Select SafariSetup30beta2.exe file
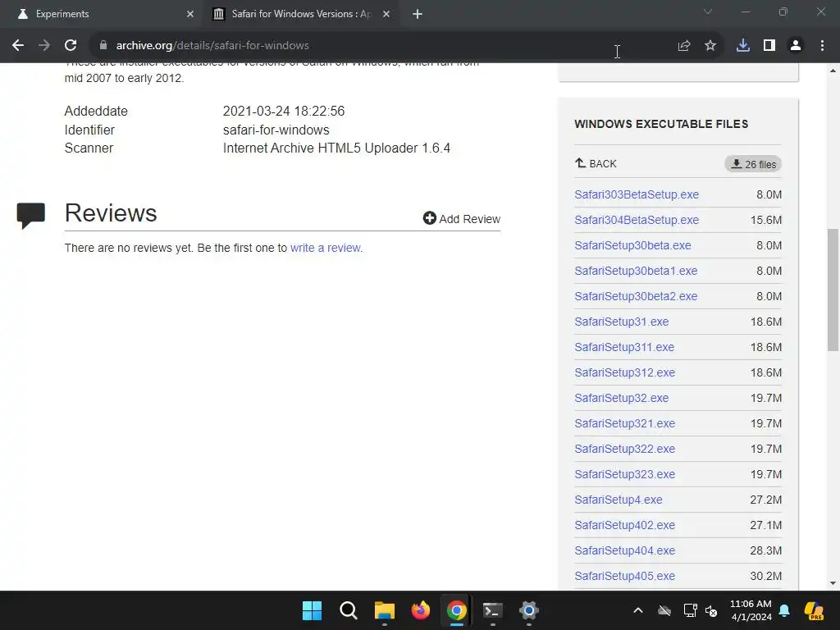Viewport: 840px width, 630px height. pyautogui.click(x=636, y=296)
